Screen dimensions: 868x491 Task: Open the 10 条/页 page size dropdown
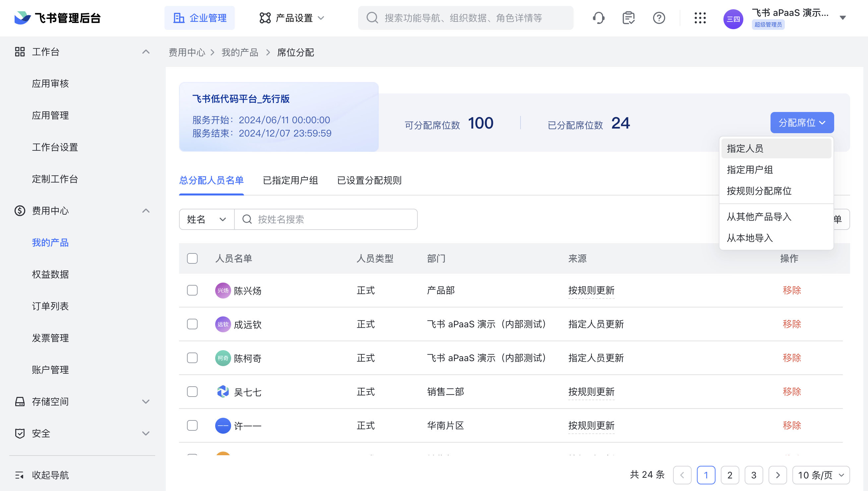pos(821,475)
